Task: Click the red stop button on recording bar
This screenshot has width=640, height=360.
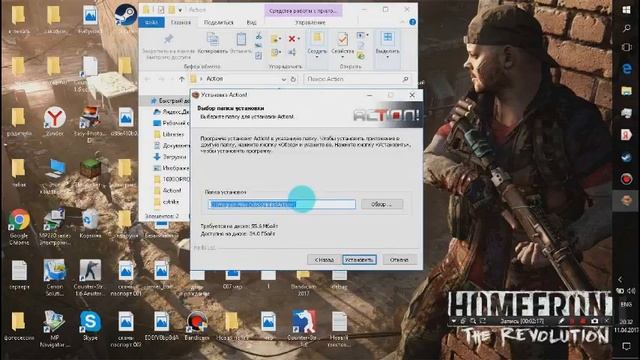Action: click(583, 322)
